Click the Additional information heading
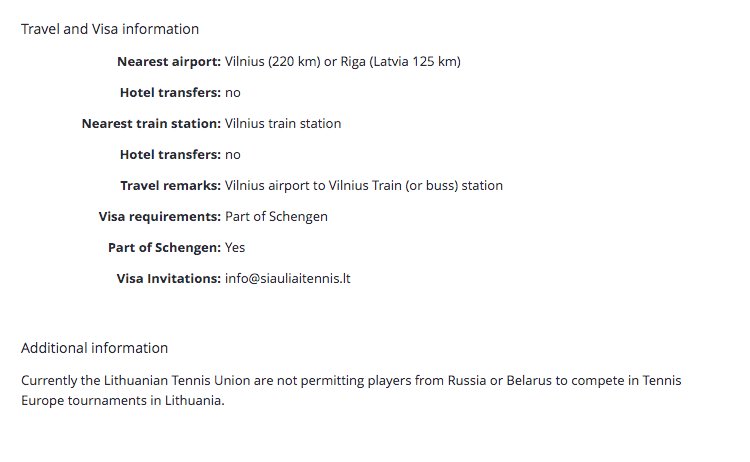Image resolution: width=750 pixels, height=462 pixels. 94,348
